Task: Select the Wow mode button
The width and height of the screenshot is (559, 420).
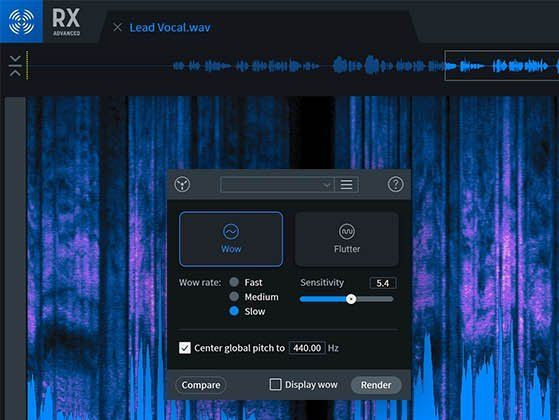Action: pos(231,239)
